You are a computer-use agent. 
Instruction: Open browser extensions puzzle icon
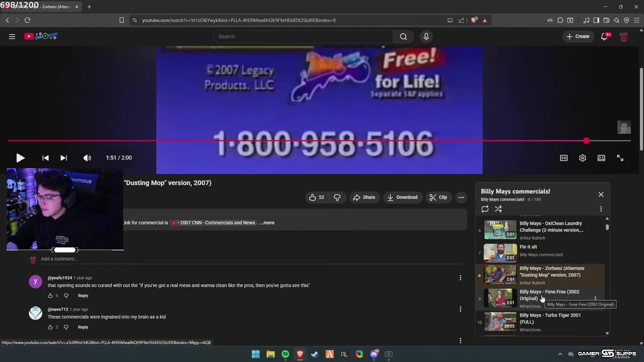coord(560,20)
